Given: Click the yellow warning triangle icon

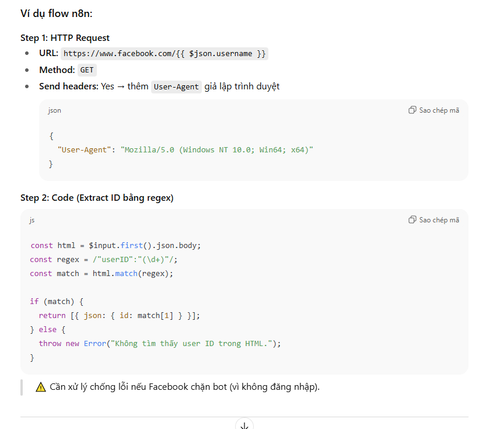Looking at the screenshot, I should tap(41, 387).
